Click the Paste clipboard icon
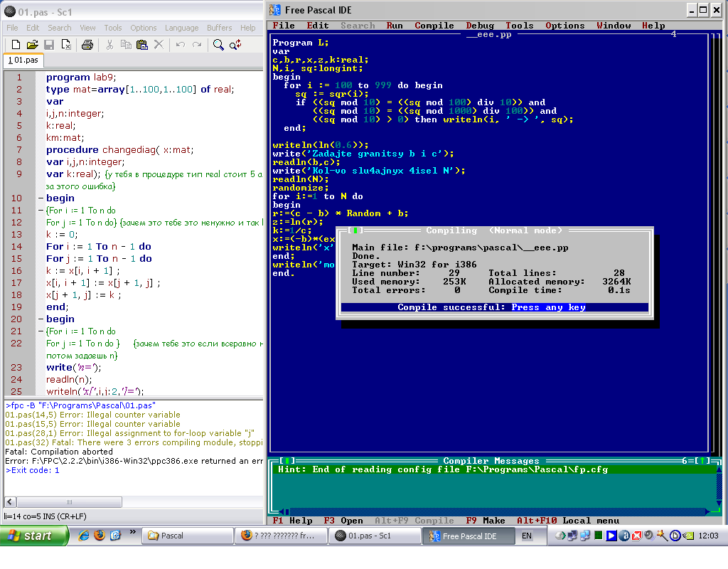 (x=142, y=45)
